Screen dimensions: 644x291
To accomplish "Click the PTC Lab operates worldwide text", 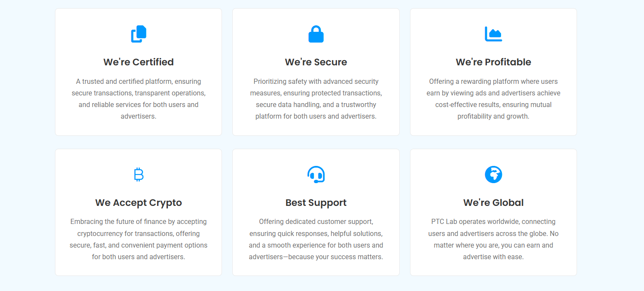I will tap(493, 239).
